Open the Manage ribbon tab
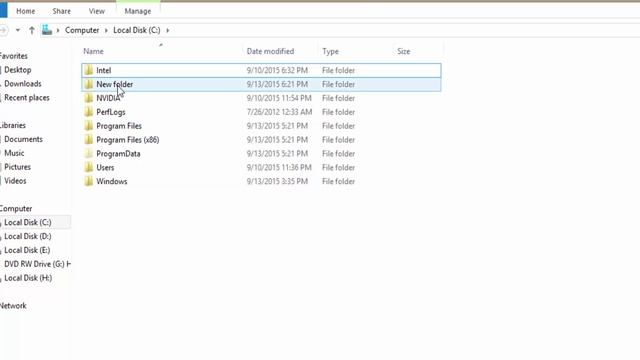The image size is (640, 360). (x=138, y=11)
